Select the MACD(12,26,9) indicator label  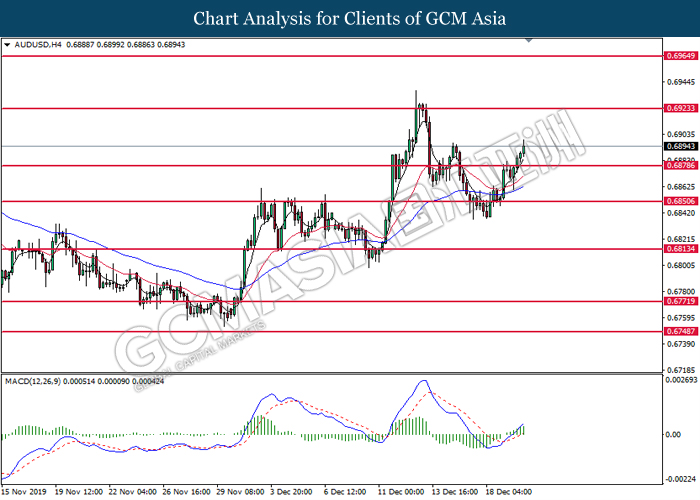(x=33, y=381)
